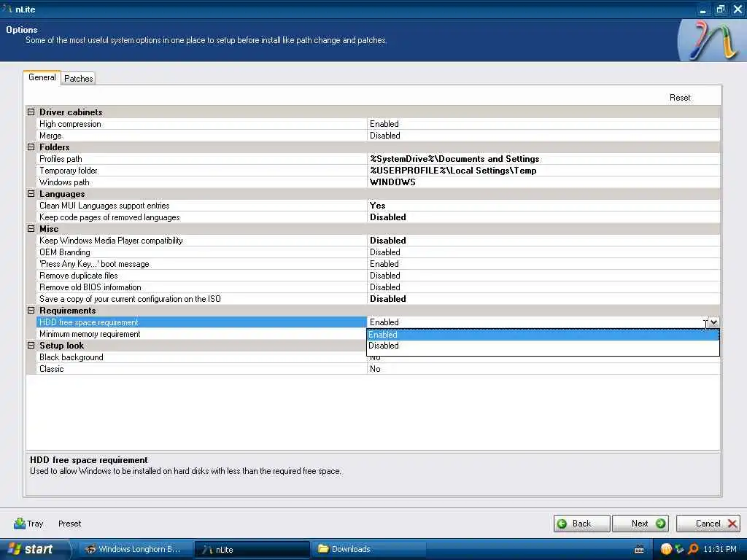Click the Back button
Image resolution: width=747 pixels, height=560 pixels.
tap(581, 524)
